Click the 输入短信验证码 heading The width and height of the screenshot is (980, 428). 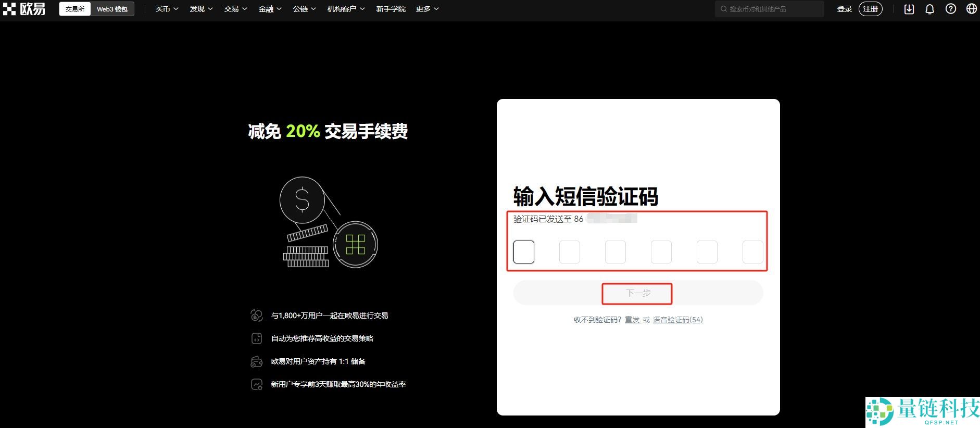click(x=586, y=197)
